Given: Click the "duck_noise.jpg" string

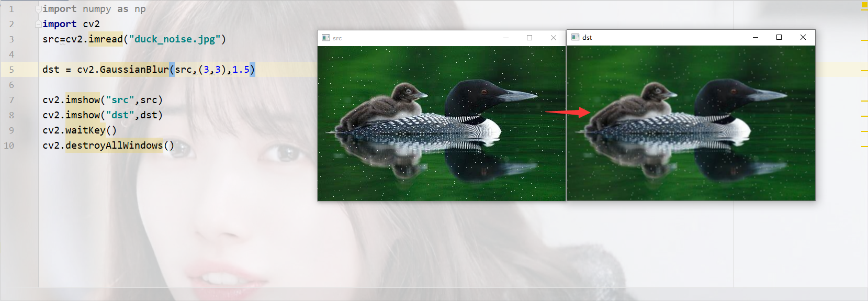Looking at the screenshot, I should [175, 39].
